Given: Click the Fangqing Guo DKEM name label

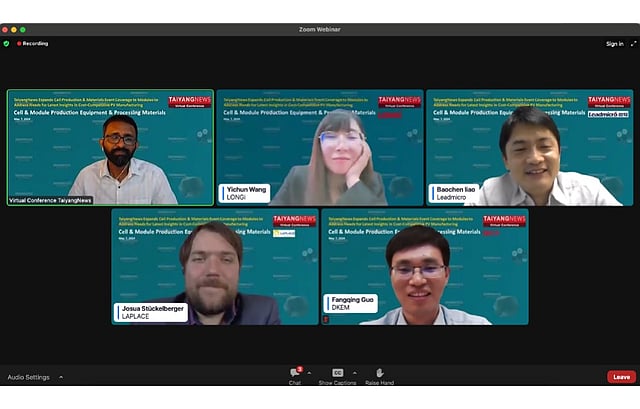Looking at the screenshot, I should pos(350,303).
